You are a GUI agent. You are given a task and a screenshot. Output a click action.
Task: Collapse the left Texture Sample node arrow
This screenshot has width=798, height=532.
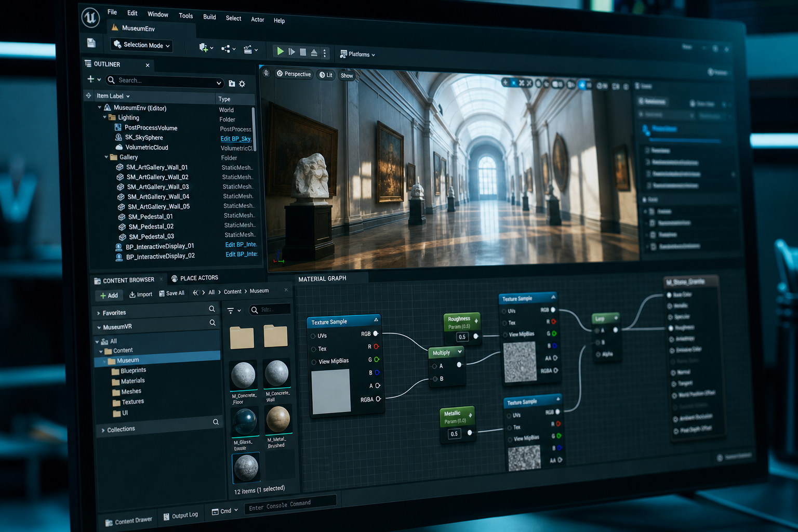point(376,319)
